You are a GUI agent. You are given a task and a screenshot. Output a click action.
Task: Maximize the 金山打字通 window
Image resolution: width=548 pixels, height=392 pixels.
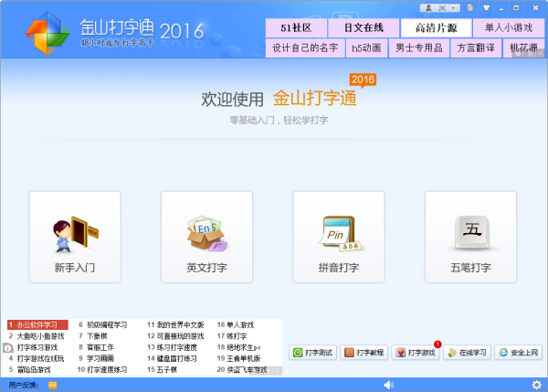pyautogui.click(x=516, y=7)
